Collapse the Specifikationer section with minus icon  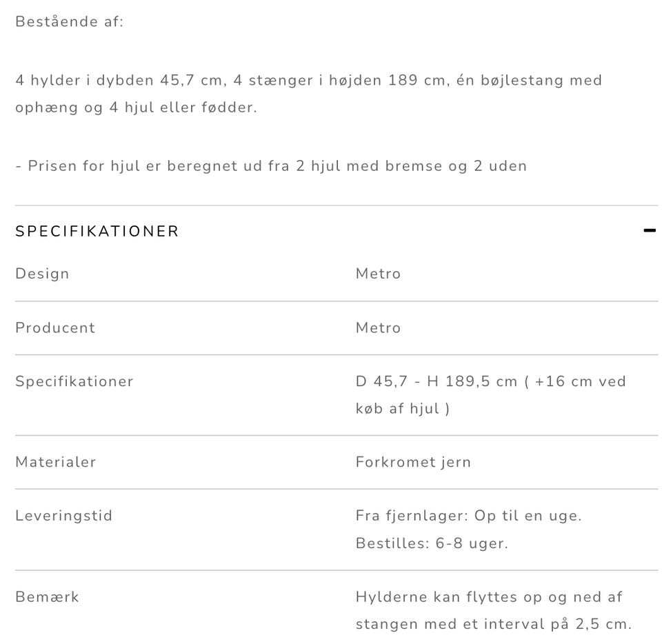[649, 231]
